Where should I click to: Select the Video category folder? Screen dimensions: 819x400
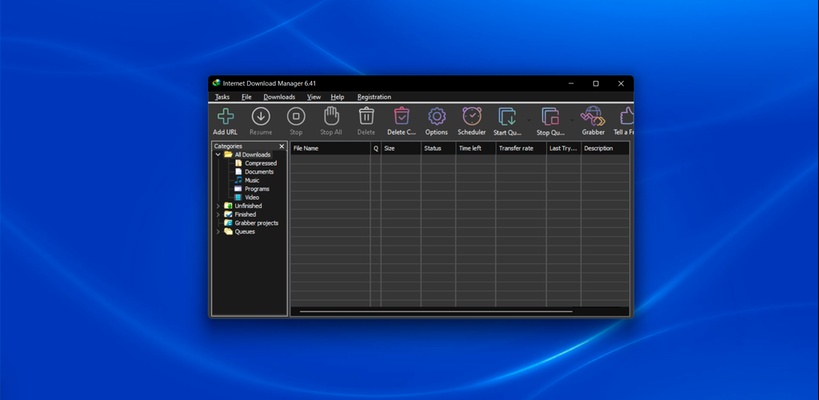252,197
